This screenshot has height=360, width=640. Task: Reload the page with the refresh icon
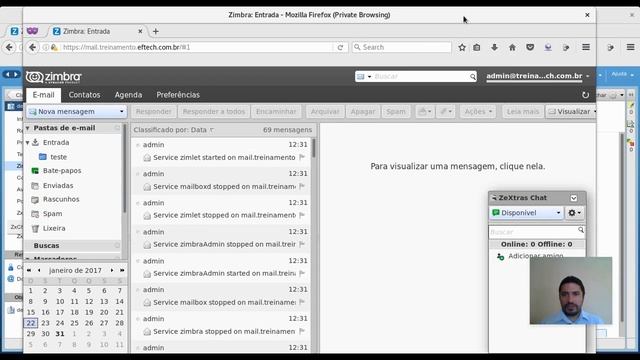340,47
